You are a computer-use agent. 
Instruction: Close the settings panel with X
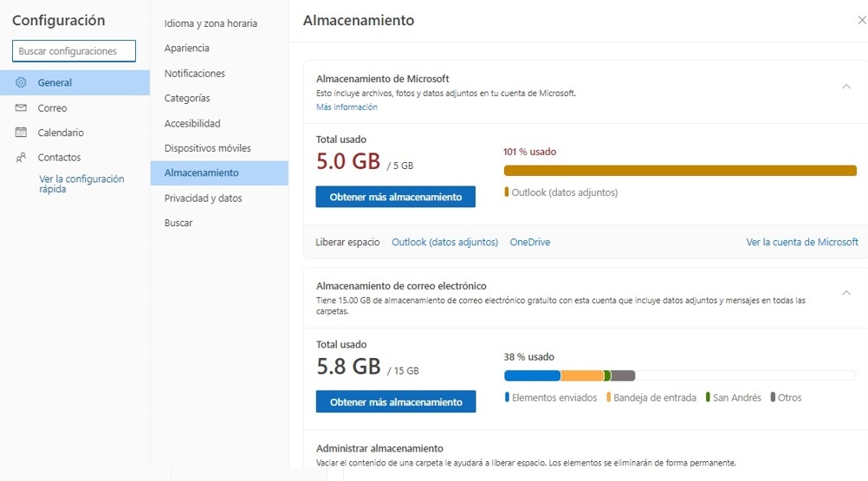(862, 20)
